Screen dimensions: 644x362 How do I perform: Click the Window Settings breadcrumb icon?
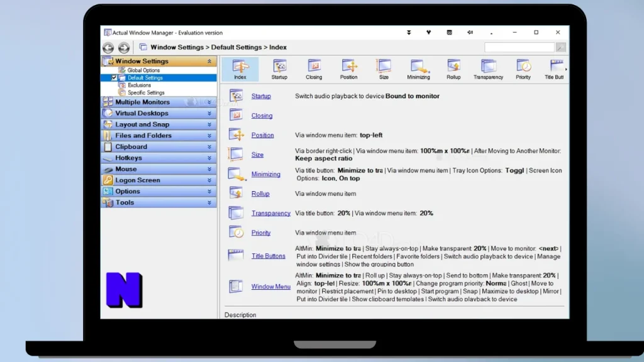pyautogui.click(x=143, y=47)
